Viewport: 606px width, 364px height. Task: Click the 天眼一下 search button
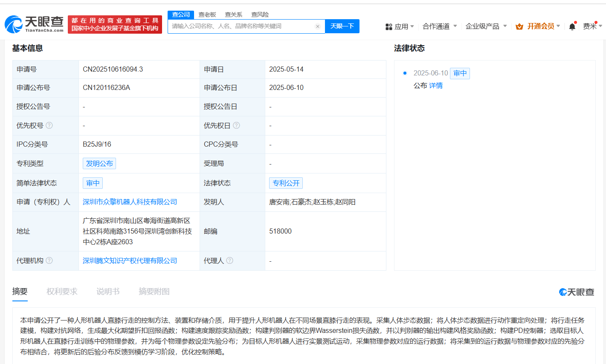click(342, 26)
